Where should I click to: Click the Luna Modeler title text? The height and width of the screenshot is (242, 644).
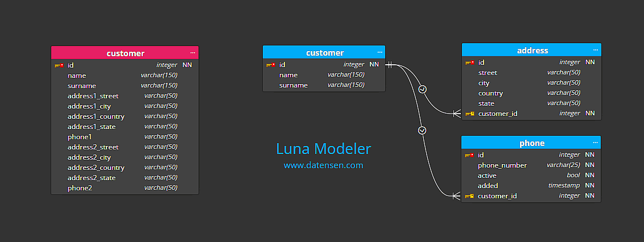click(x=323, y=149)
